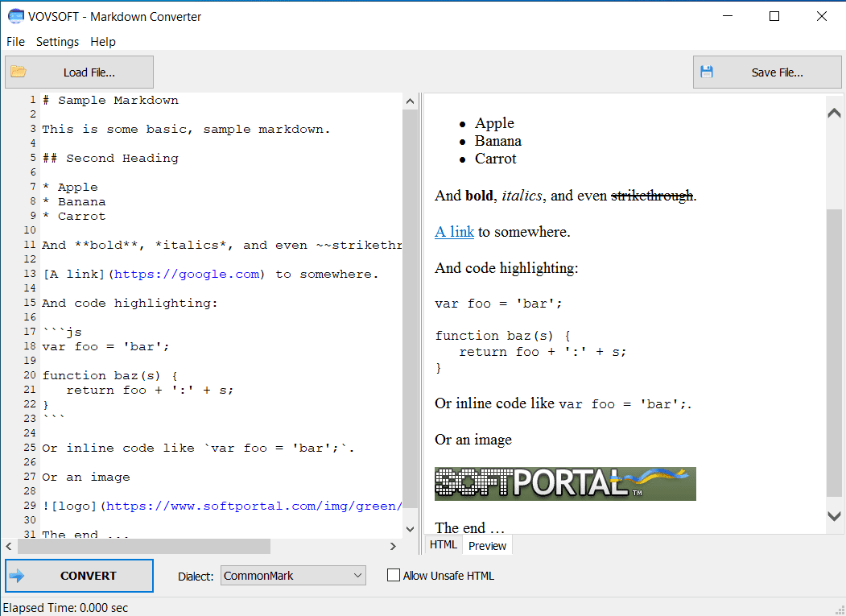The width and height of the screenshot is (846, 616).
Task: Click the VOVSOFT app icon in title bar
Action: 15,16
